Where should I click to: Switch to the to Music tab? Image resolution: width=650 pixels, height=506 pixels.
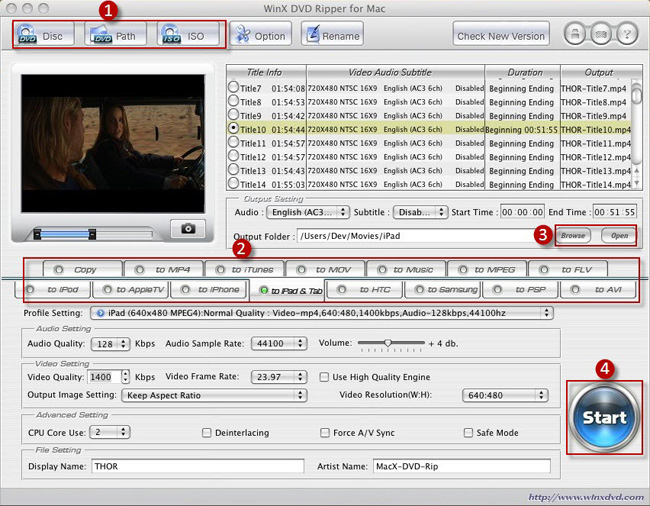pyautogui.click(x=406, y=269)
